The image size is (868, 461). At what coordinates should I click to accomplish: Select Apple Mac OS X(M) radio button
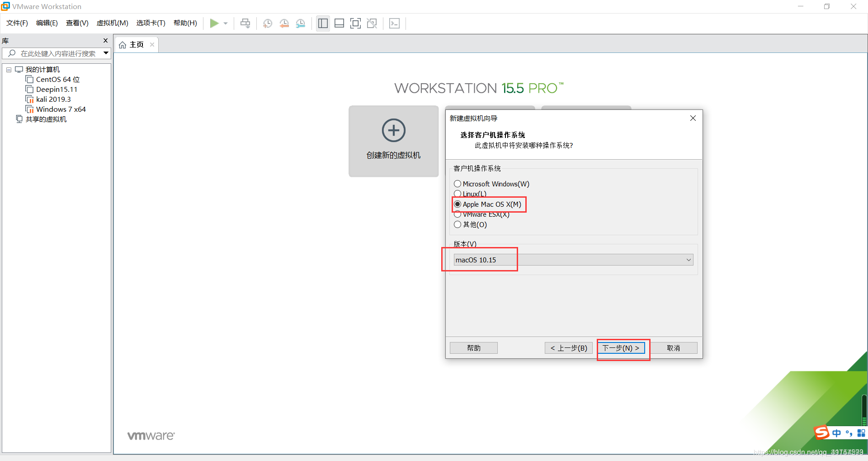(458, 204)
